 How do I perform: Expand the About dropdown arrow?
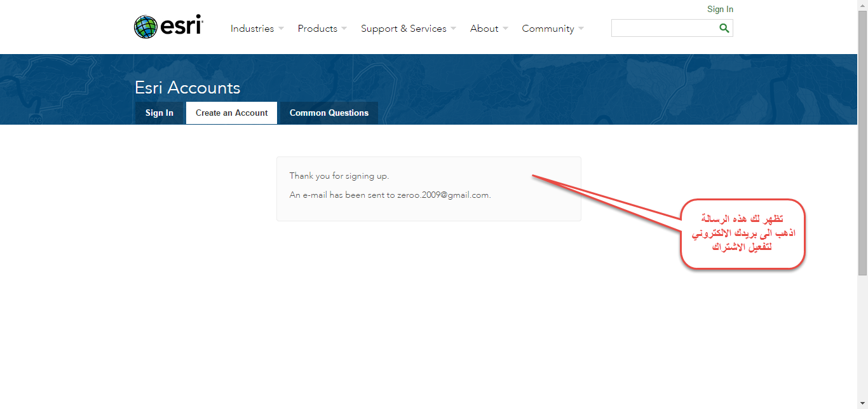pyautogui.click(x=505, y=29)
